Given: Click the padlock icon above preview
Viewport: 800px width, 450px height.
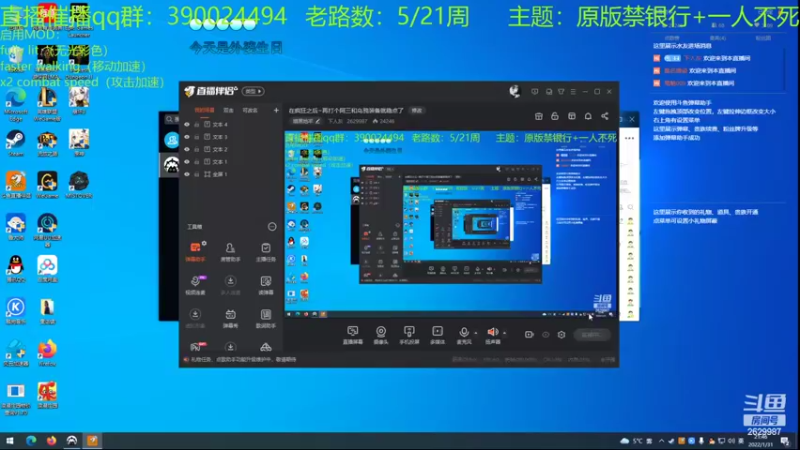Looking at the screenshot, I should [x=555, y=116].
